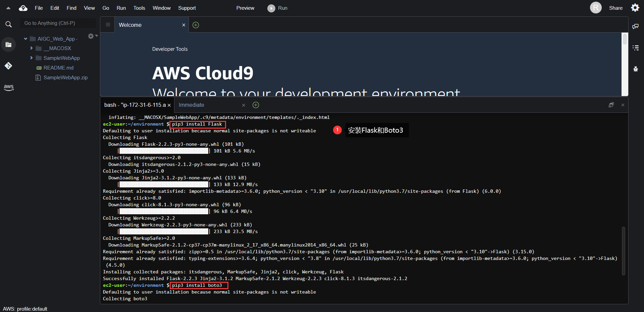Select README.md in the file tree
This screenshot has width=644, height=312.
pyautogui.click(x=58, y=68)
